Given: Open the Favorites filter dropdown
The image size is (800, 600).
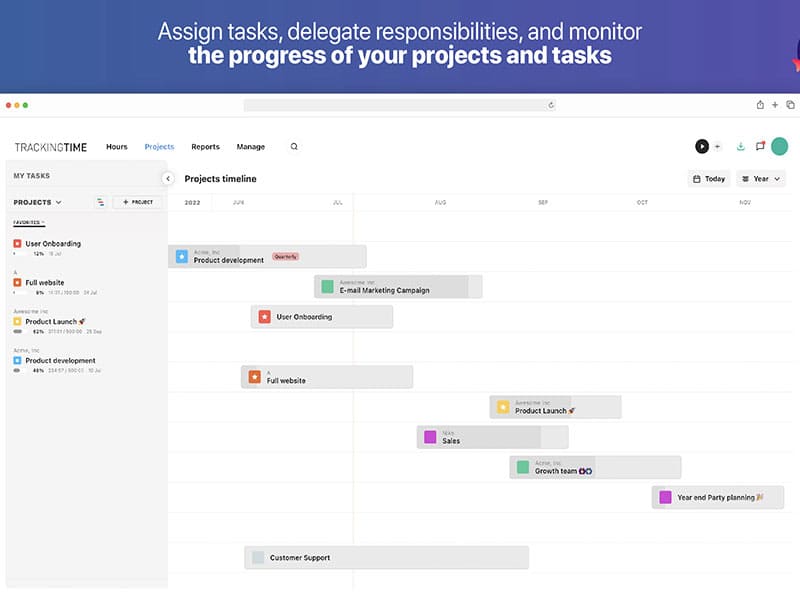Looking at the screenshot, I should (29, 222).
